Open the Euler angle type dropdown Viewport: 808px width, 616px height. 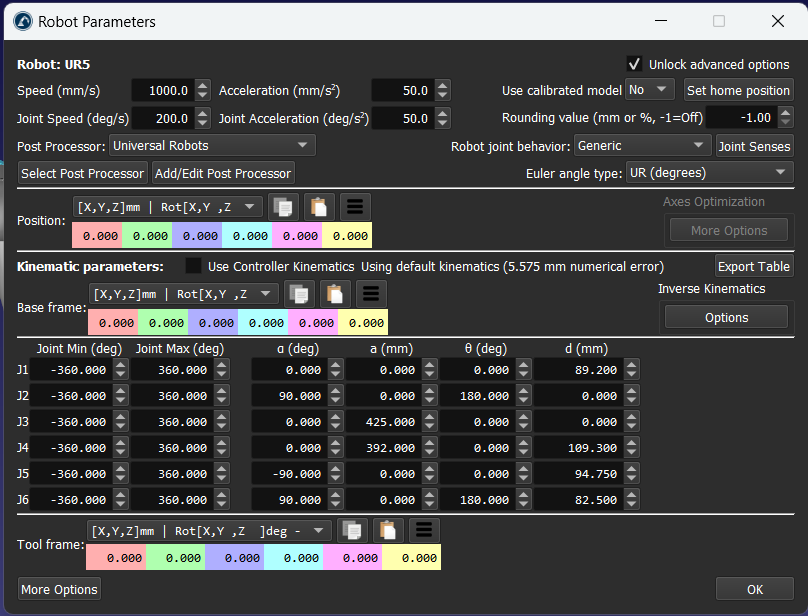[709, 173]
